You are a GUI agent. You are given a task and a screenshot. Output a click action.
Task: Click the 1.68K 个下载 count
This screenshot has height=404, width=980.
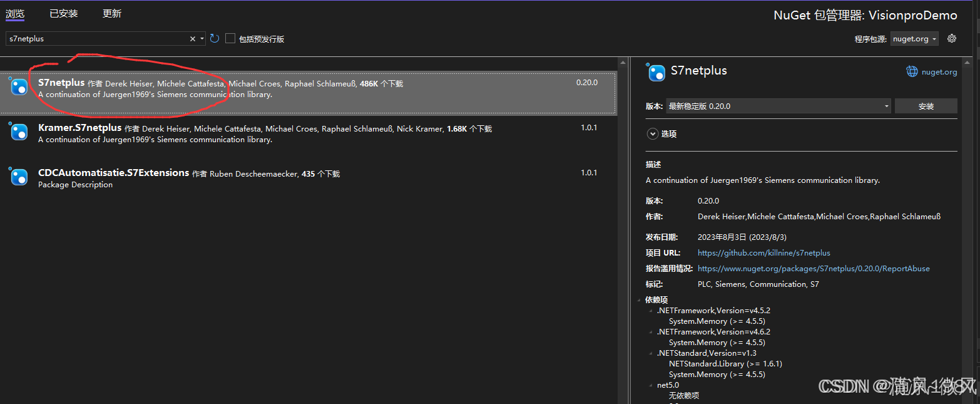tap(469, 129)
